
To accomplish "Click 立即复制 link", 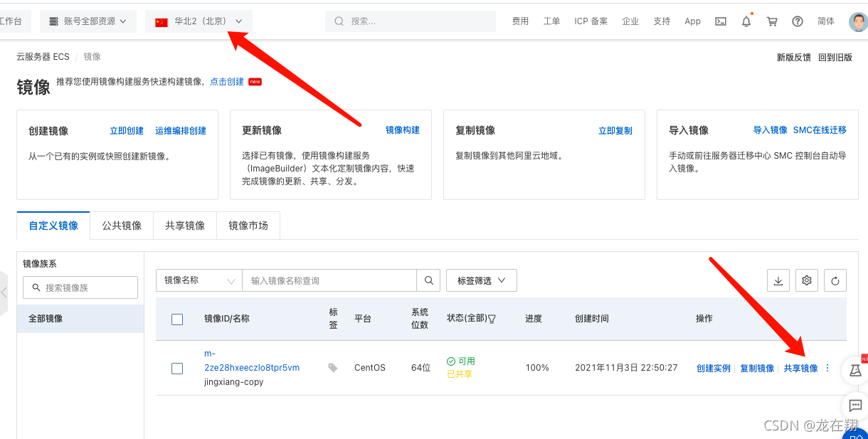I will point(615,131).
